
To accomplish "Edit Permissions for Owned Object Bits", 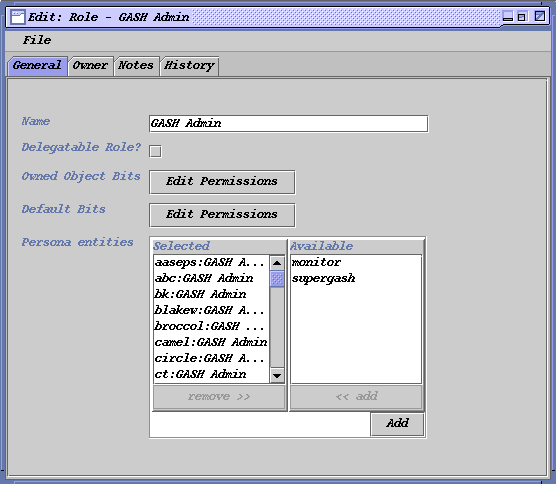I will (222, 182).
